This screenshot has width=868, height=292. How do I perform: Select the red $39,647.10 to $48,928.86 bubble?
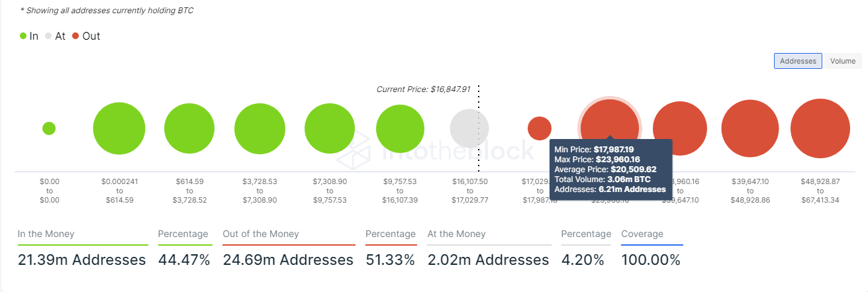pyautogui.click(x=749, y=128)
